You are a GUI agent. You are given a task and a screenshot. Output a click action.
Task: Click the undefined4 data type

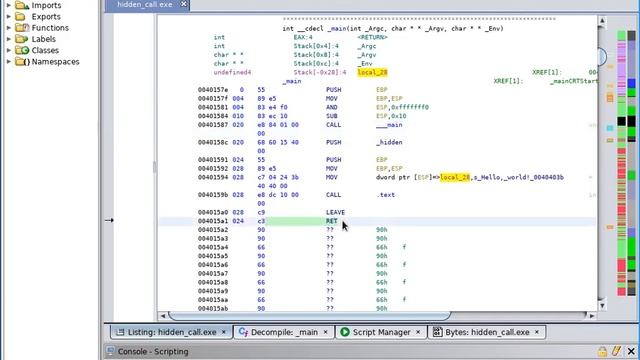(232, 72)
